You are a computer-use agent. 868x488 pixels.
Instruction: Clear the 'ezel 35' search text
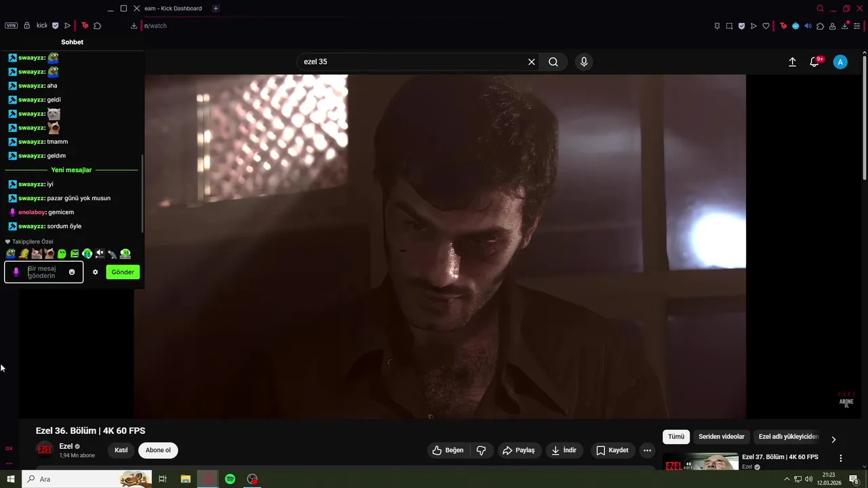(x=532, y=62)
